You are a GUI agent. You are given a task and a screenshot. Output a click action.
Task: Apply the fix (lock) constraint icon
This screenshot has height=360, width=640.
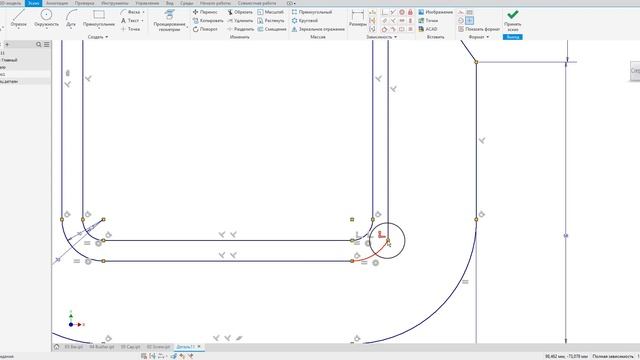click(410, 12)
